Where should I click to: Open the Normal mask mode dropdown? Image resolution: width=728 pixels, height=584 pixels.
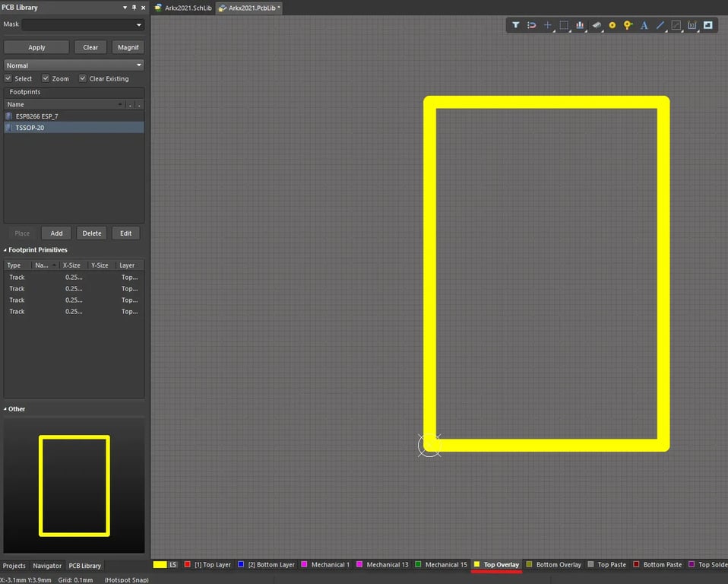click(x=139, y=65)
